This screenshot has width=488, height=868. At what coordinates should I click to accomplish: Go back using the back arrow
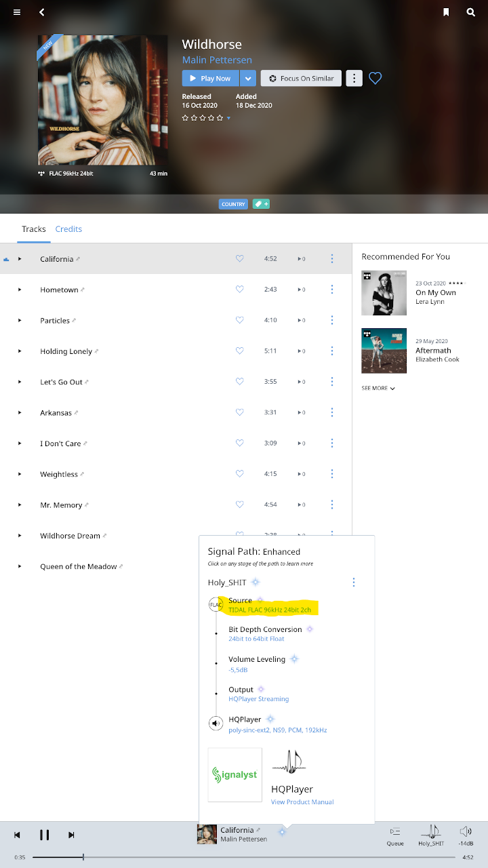click(42, 12)
